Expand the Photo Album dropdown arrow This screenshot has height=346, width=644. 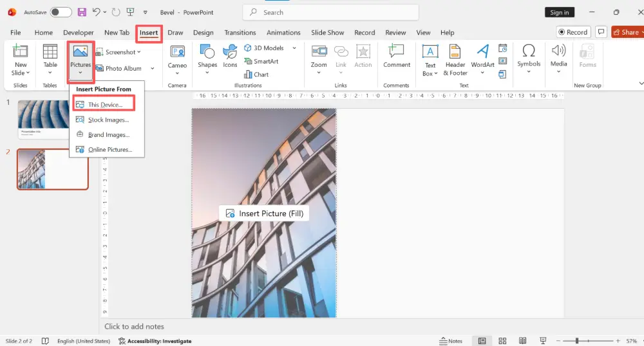tap(153, 68)
